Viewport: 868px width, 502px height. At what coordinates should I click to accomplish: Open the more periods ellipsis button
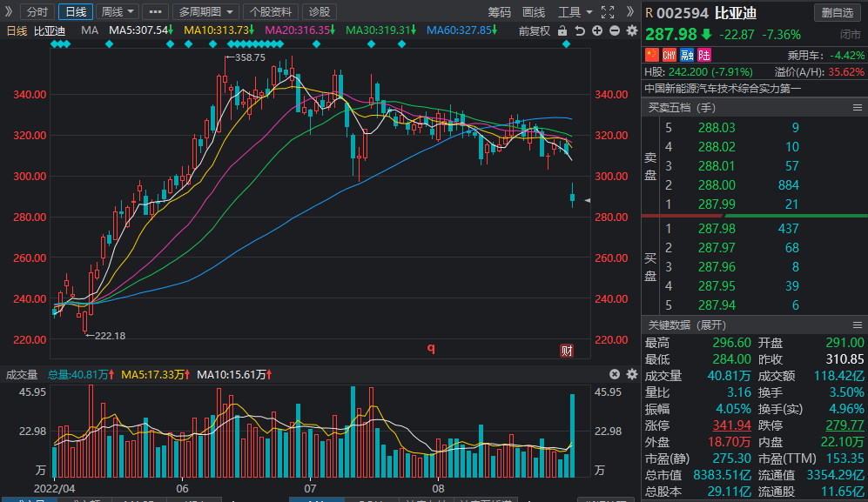click(x=156, y=11)
